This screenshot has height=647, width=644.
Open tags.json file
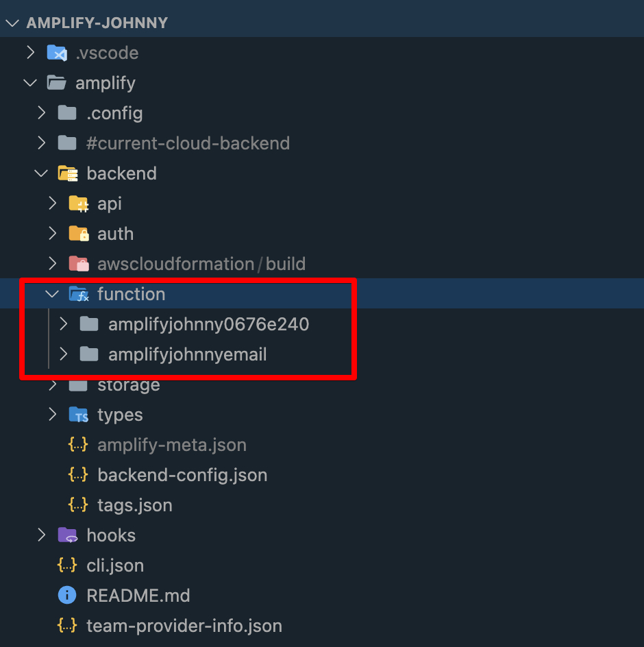(134, 505)
